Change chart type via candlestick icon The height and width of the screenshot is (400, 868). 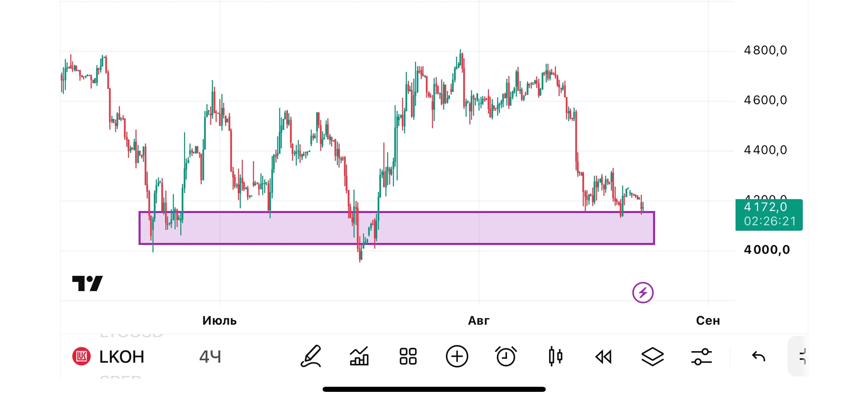[x=555, y=356]
